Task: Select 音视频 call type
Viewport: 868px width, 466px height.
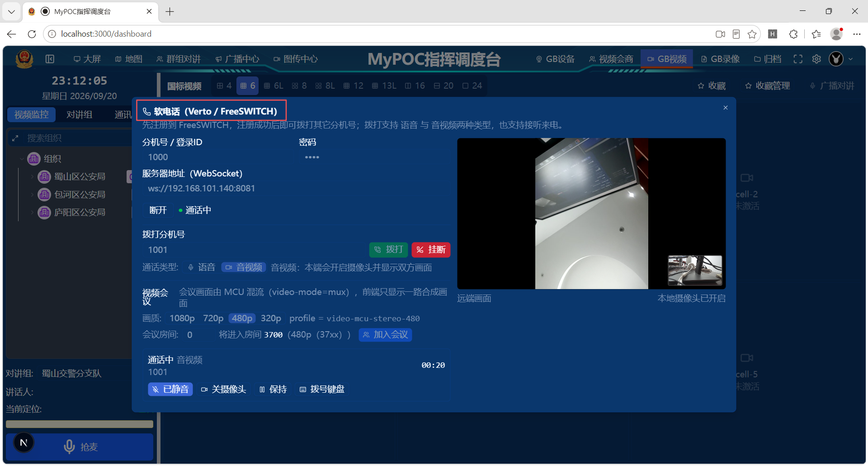Action: point(244,268)
